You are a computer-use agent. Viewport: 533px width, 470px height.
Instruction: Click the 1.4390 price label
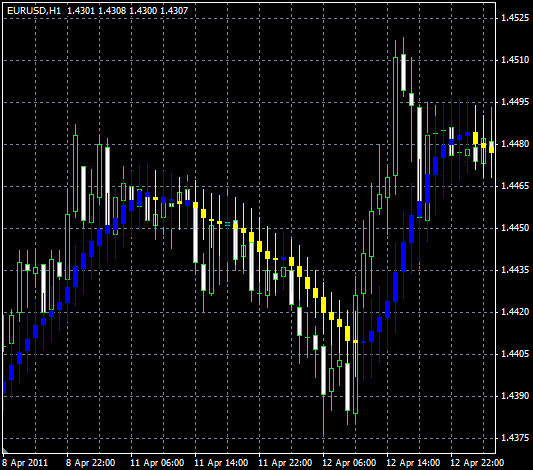pos(515,396)
